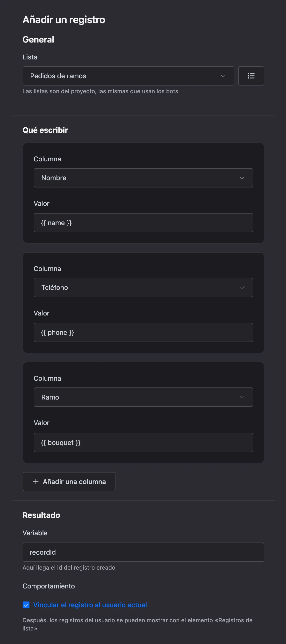This screenshot has width=286, height=644.
Task: Click the Resultado section heading
Action: [x=41, y=515]
